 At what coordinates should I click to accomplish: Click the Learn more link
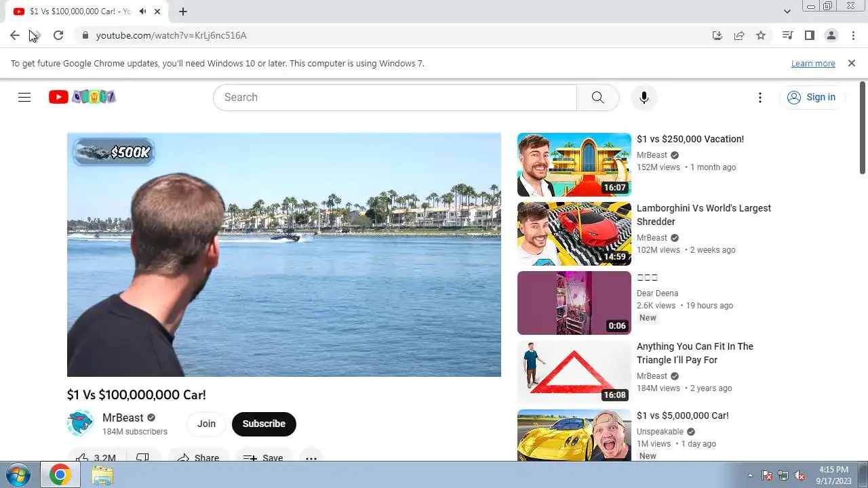click(813, 63)
